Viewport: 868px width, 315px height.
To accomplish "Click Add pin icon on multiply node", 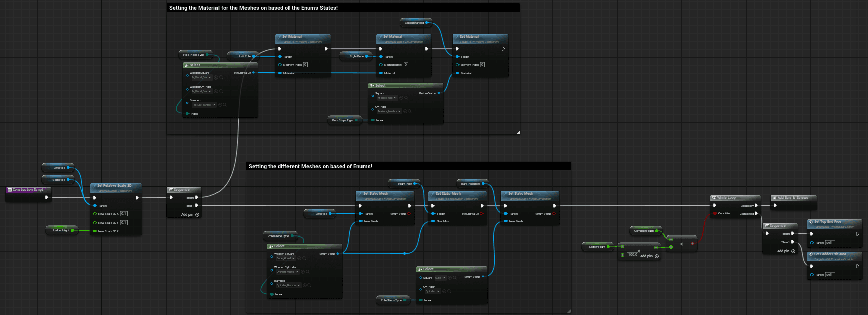I will [x=656, y=256].
